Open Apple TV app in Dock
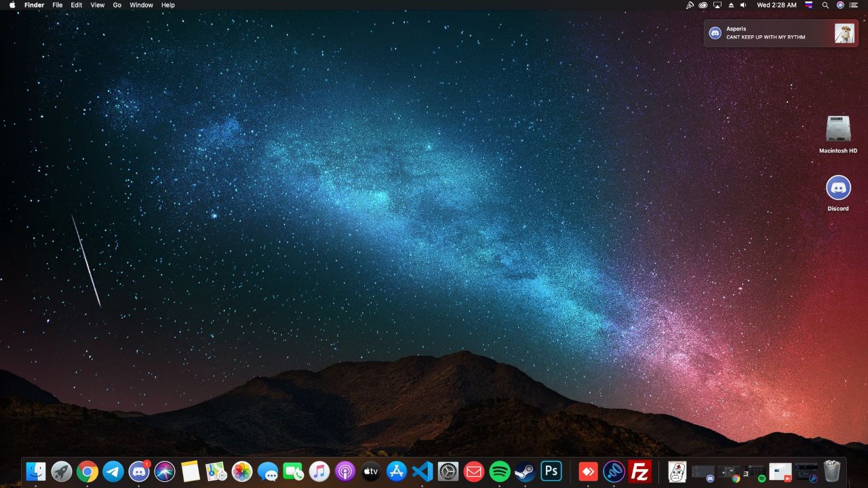 pos(371,471)
